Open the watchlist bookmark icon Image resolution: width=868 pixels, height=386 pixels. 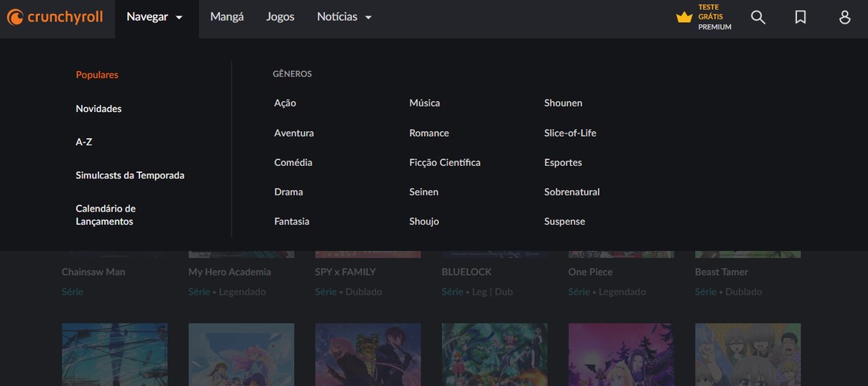click(x=800, y=17)
